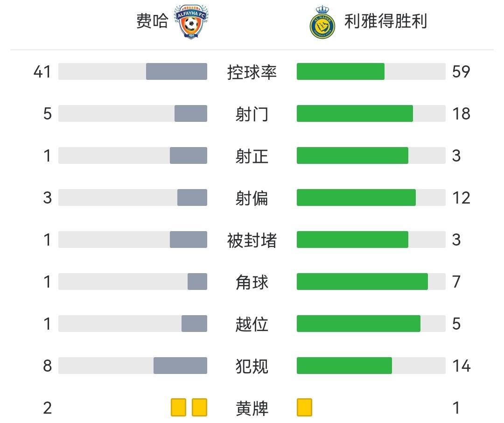This screenshot has height=423, width=504.
Task: Select the 黄牌 yellow cards label
Action: [x=252, y=408]
